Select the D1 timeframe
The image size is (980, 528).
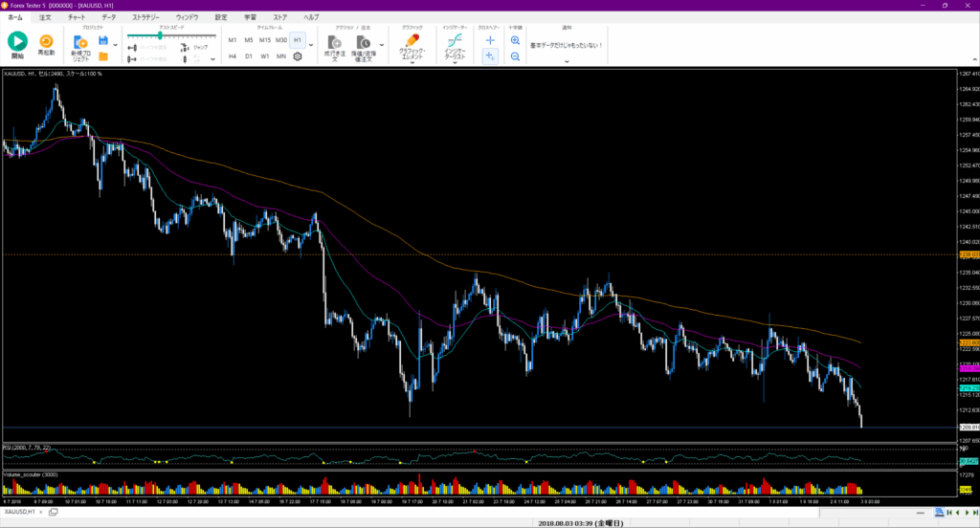(x=249, y=57)
